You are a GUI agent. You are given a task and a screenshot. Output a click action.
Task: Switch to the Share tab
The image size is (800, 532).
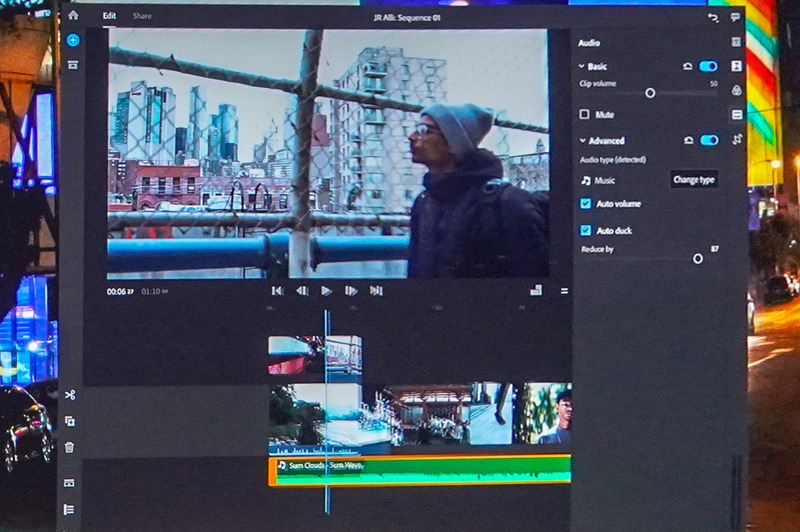pyautogui.click(x=142, y=16)
